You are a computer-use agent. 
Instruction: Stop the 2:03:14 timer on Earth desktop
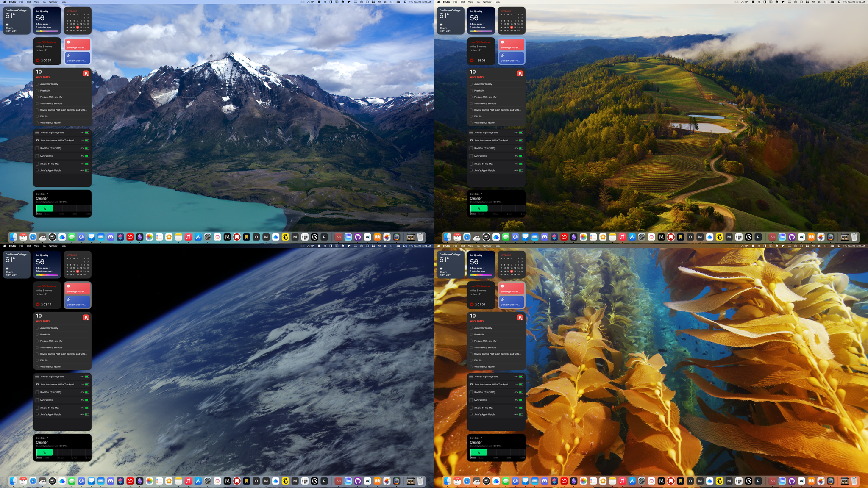pyautogui.click(x=38, y=305)
